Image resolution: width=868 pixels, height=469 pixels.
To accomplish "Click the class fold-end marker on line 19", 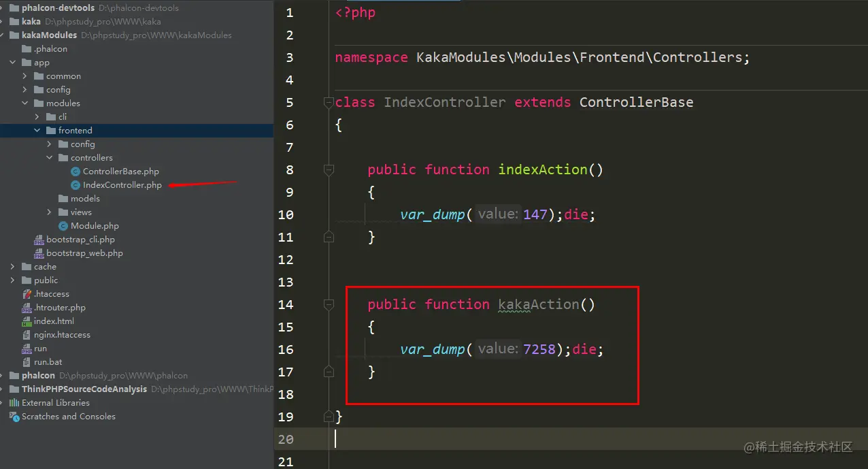I will click(329, 417).
